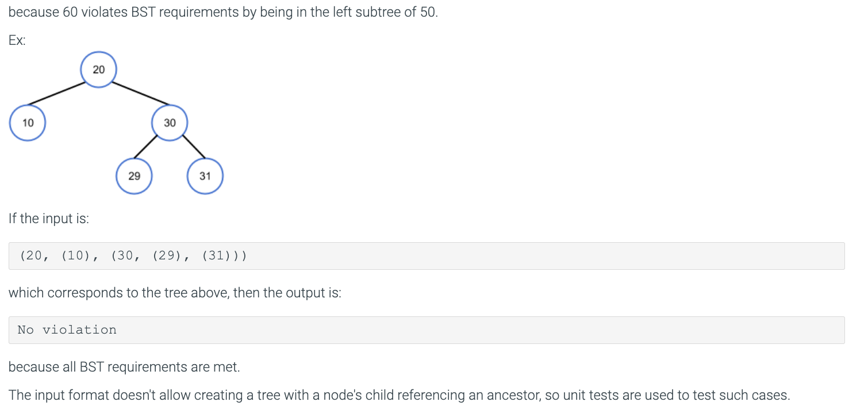Click the edge connecting nodes 30 and 31
The image size is (868, 413).
(194, 147)
